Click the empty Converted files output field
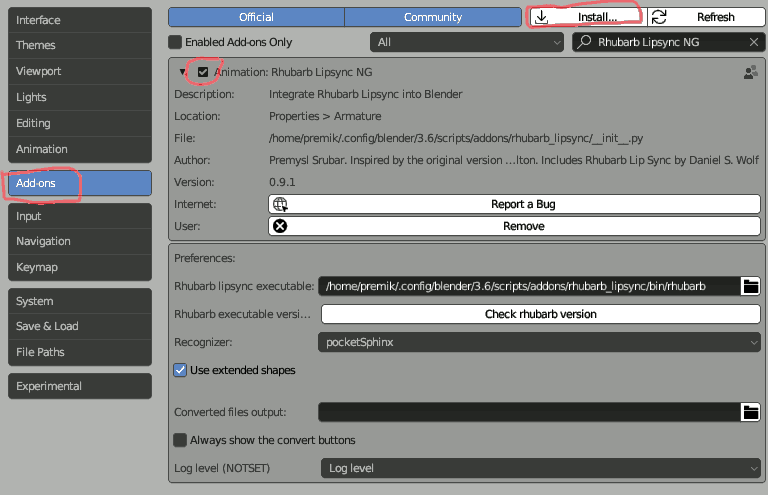Screen dimensions: 768x495 [529, 412]
